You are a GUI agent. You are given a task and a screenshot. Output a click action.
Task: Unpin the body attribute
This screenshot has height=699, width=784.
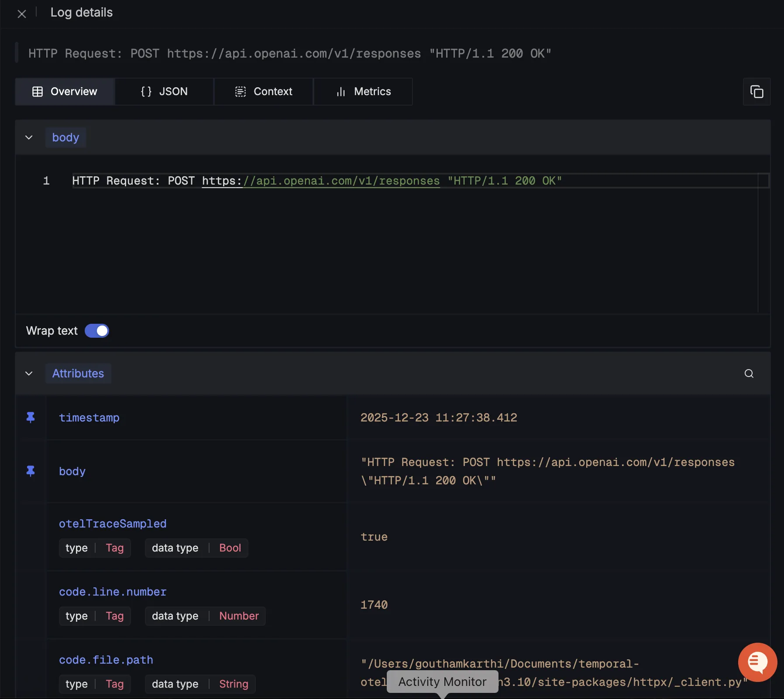pyautogui.click(x=30, y=471)
